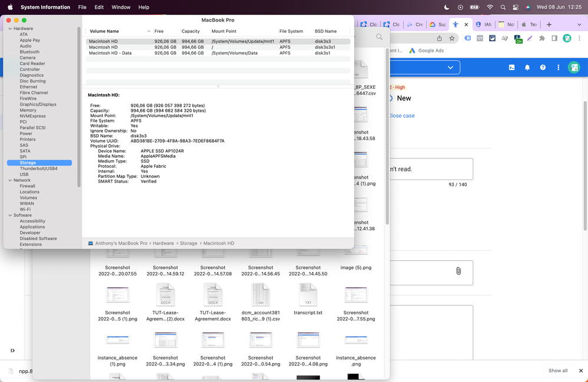Switch to the IAM Chrome tab
Viewport: 588px width, 382px height.
coord(484,24)
